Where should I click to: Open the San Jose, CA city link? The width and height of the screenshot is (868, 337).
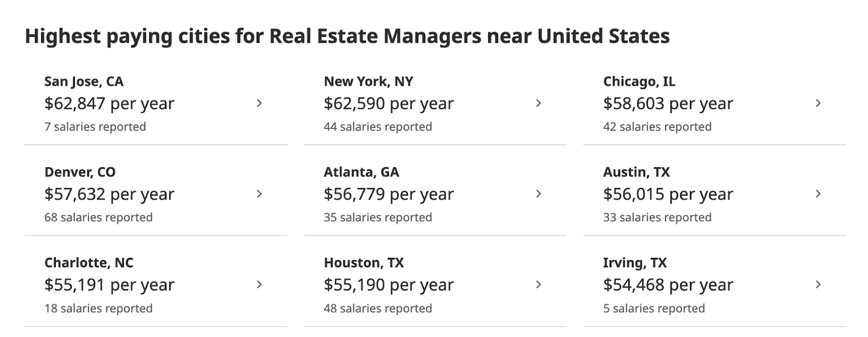click(84, 81)
